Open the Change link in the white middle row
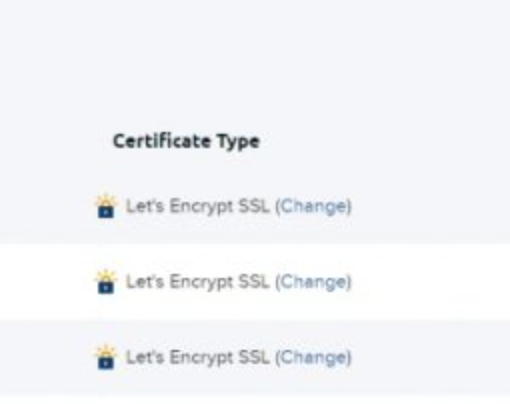The width and height of the screenshot is (510, 404). tap(313, 282)
